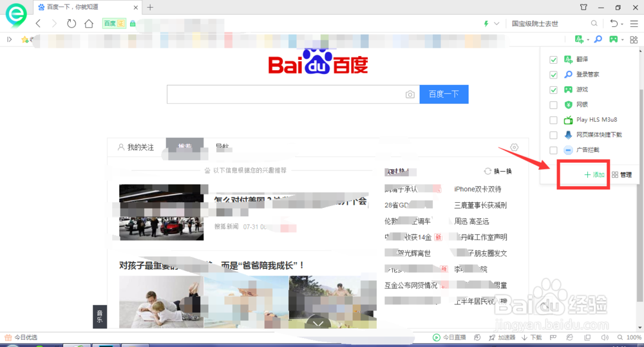
Task: Click the forward navigation arrow
Action: click(54, 23)
